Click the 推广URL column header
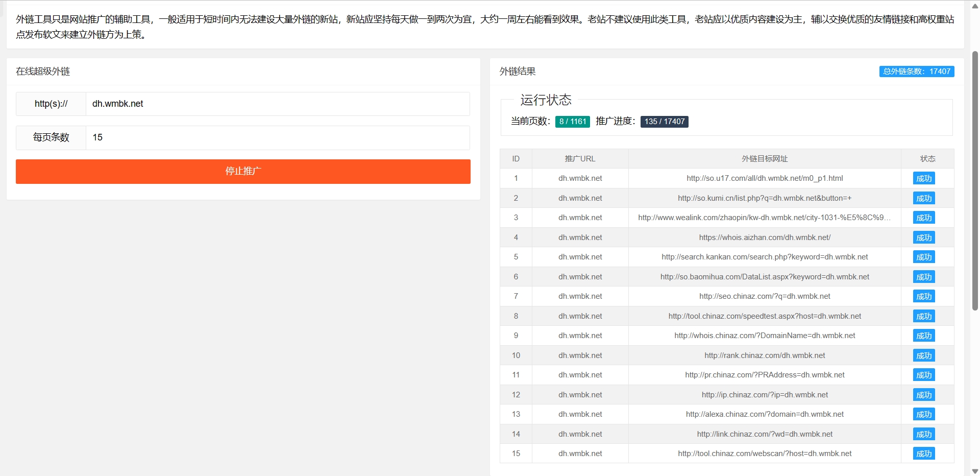This screenshot has width=980, height=476. (x=580, y=159)
